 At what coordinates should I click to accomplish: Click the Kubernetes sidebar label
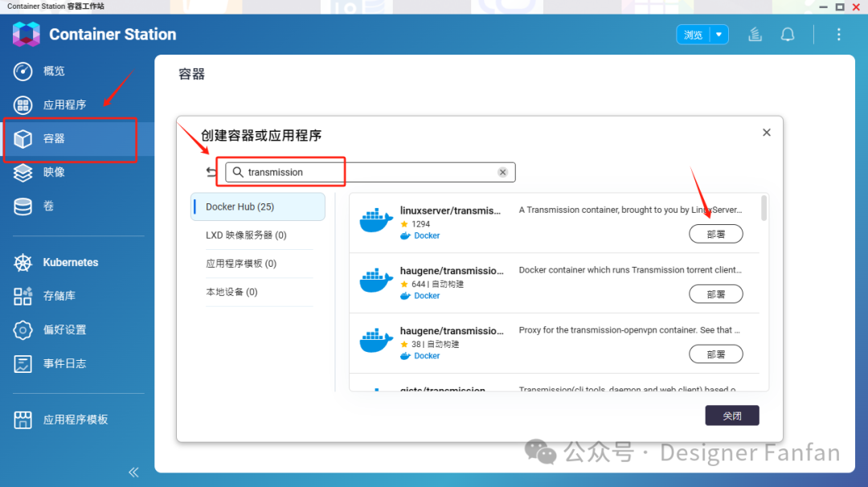(x=71, y=262)
